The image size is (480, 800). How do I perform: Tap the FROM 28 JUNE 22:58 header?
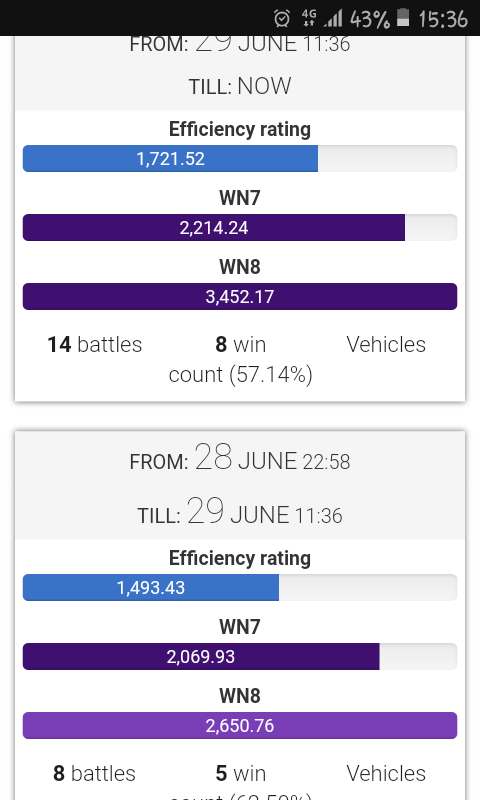click(240, 458)
